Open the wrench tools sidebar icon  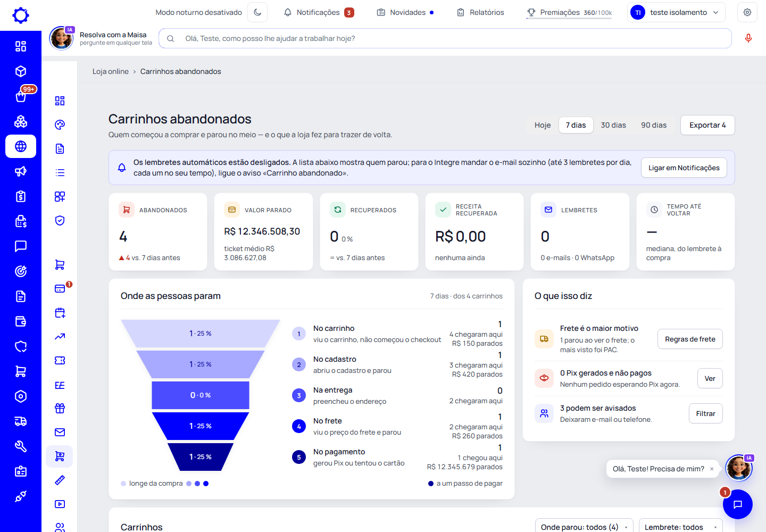pos(21,446)
